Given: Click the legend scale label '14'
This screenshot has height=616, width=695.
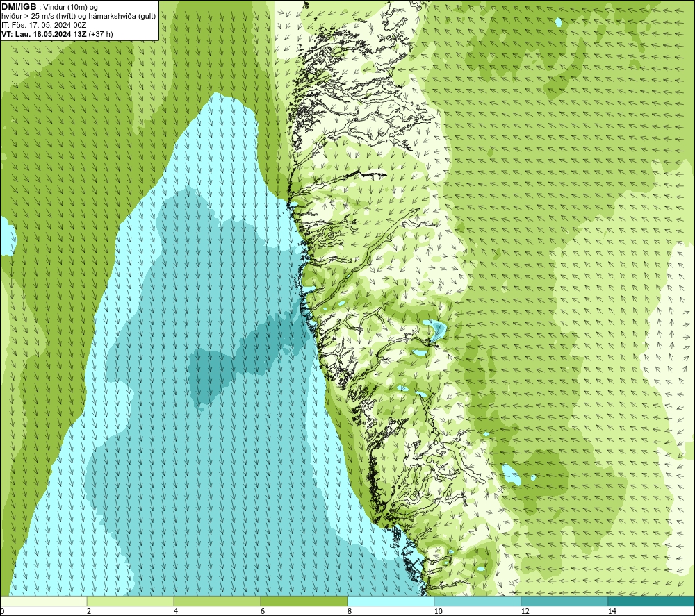Looking at the screenshot, I should [612, 611].
